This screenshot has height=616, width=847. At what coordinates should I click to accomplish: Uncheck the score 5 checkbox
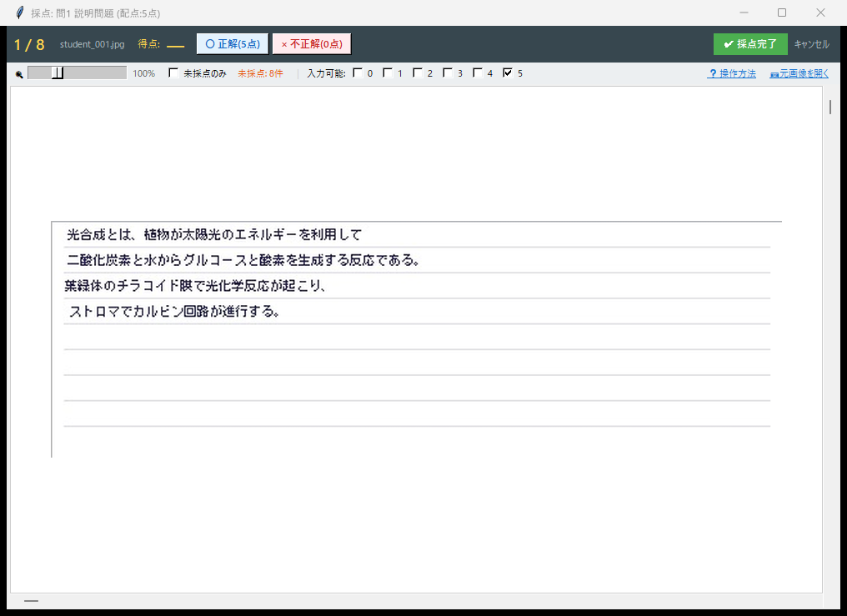pos(508,73)
